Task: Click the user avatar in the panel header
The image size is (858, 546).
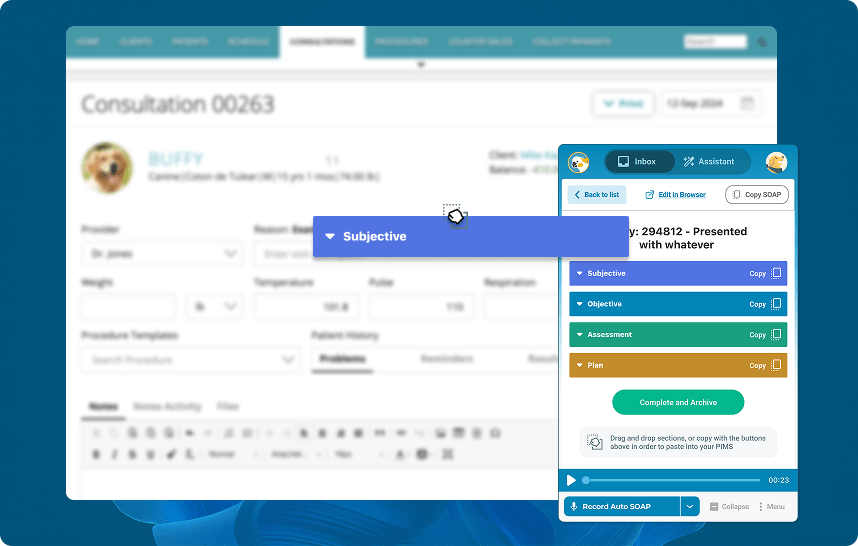Action: (x=776, y=162)
